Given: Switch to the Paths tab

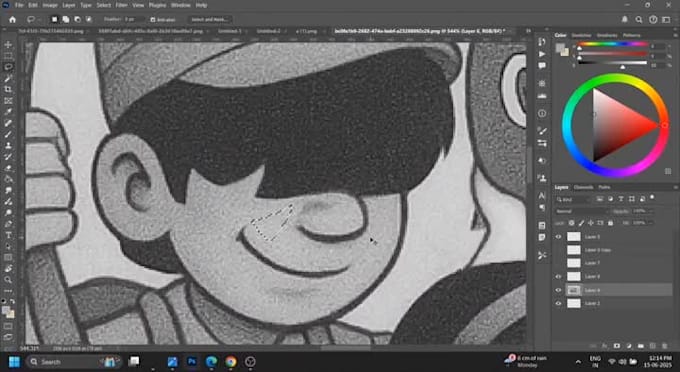Looking at the screenshot, I should [604, 187].
